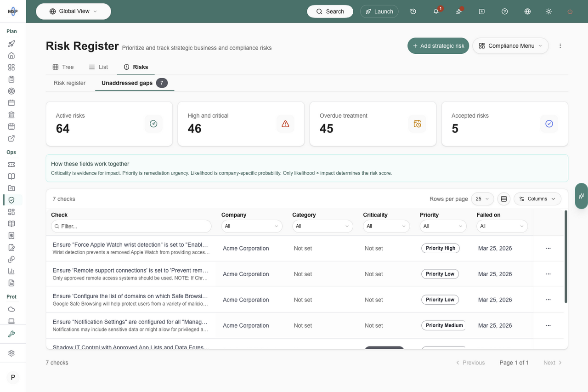
Task: Switch to the Tree tab
Action: pos(63,67)
